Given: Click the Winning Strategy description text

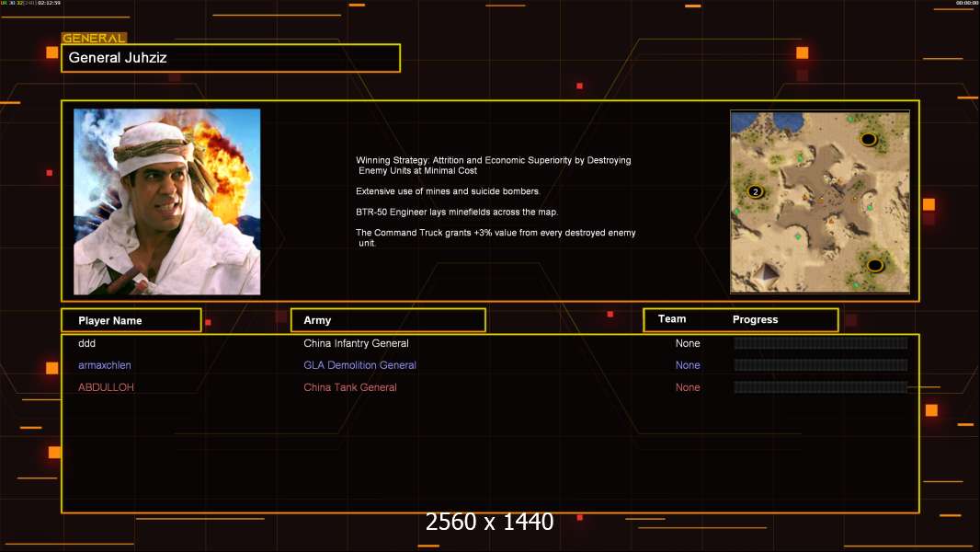Looking at the screenshot, I should point(494,166).
